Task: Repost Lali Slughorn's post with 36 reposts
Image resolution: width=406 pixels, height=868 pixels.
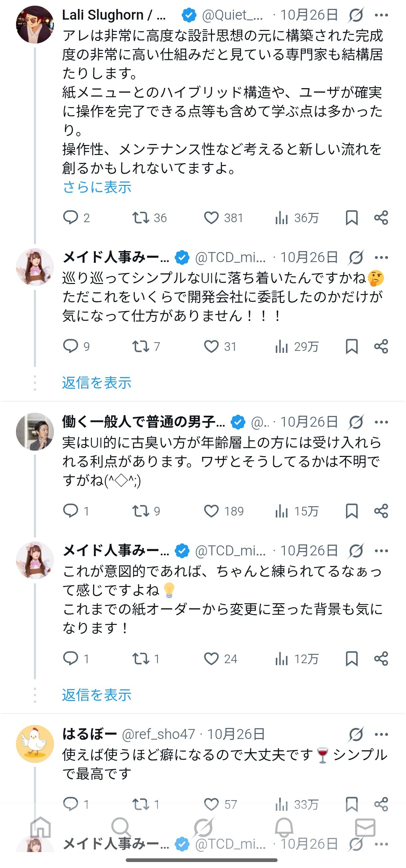Action: click(x=141, y=218)
